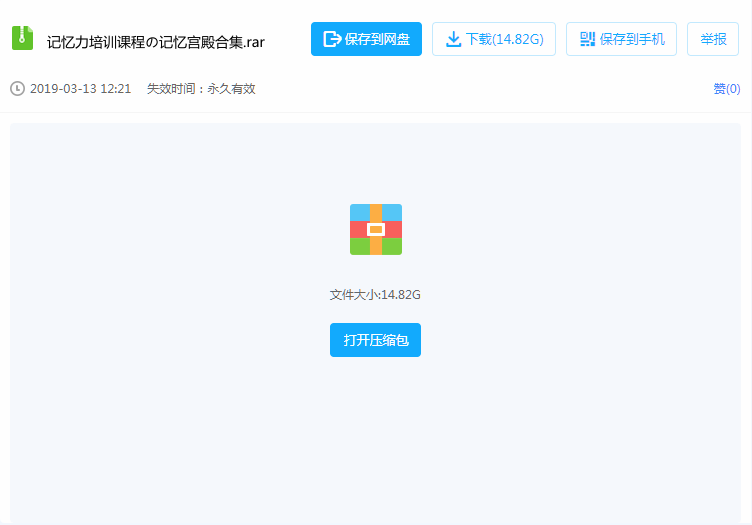This screenshot has height=525, width=752.
Task: Report the file with 举报 button
Action: [713, 39]
